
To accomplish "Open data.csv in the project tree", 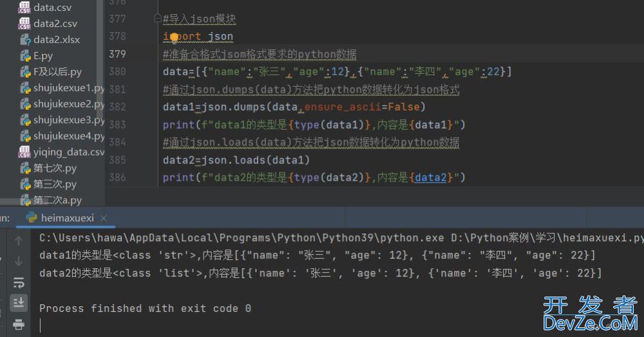I will (53, 7).
